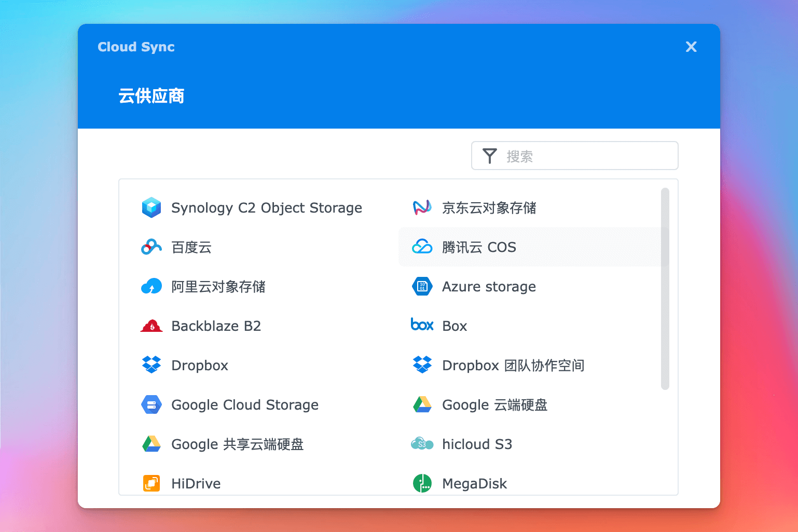Click the orange HiDrive icon
Image resolution: width=798 pixels, height=532 pixels.
click(x=152, y=483)
